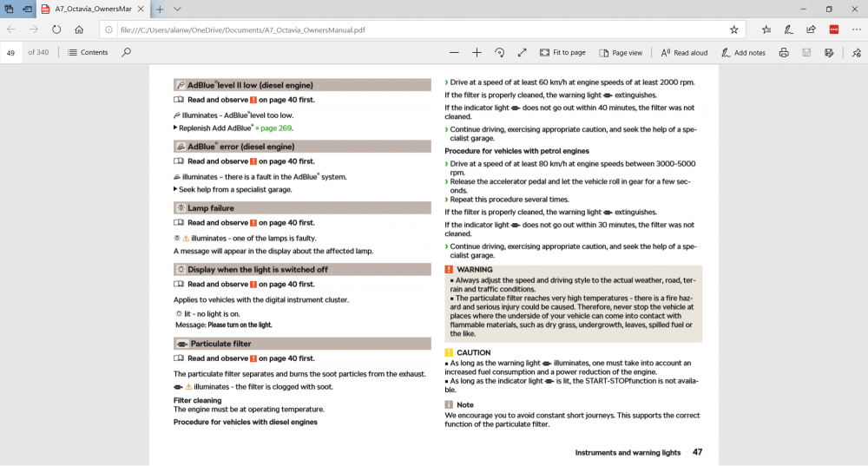Click the AdBlue error heading
This screenshot has width=868, height=466.
click(x=302, y=146)
